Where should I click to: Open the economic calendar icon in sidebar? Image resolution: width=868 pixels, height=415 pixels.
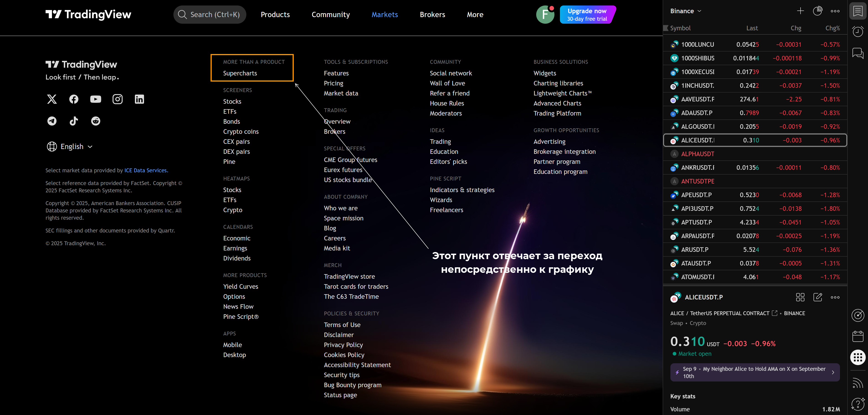[858, 336]
